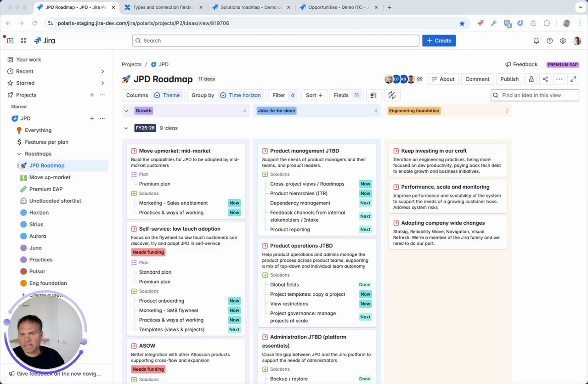Viewport: 588px width, 384px height.
Task: Open the Fields selector
Action: [x=346, y=95]
